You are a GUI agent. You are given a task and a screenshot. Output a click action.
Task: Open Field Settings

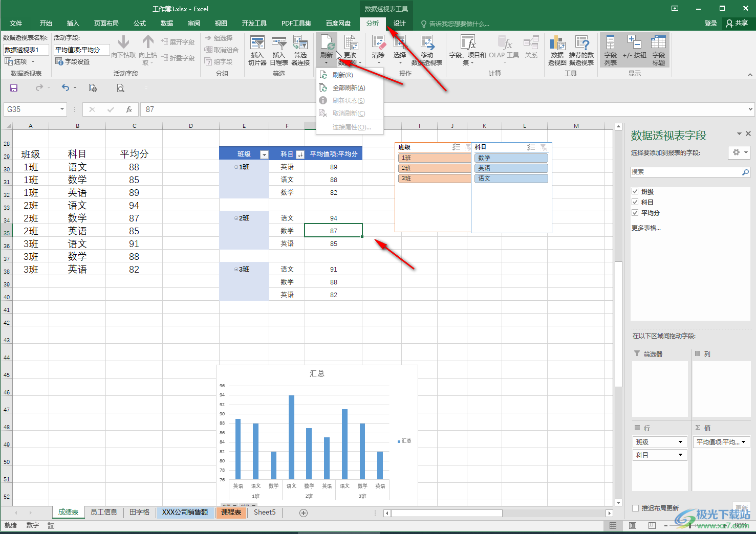point(73,61)
